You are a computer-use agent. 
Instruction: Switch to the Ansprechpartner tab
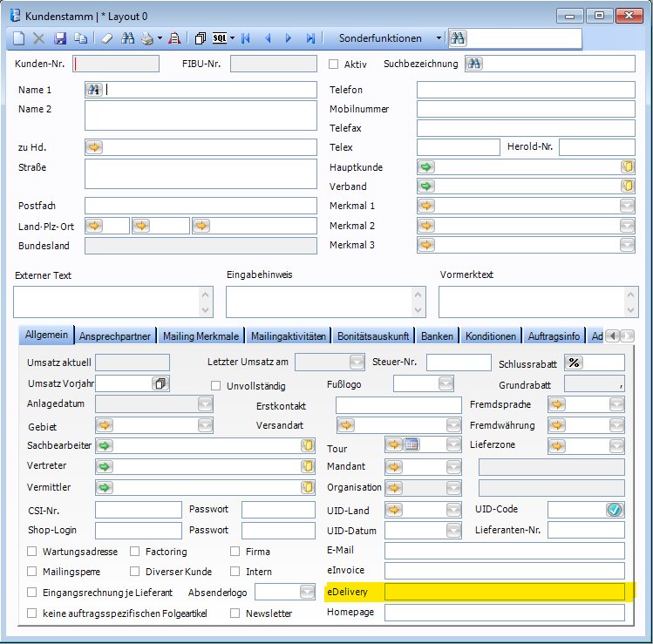tap(114, 336)
